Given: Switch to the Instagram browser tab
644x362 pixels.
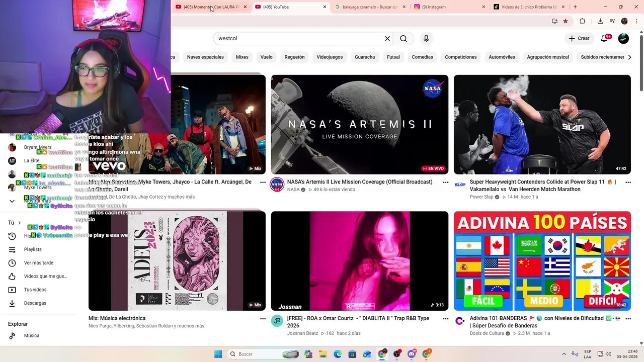Looking at the screenshot, I should [x=449, y=7].
